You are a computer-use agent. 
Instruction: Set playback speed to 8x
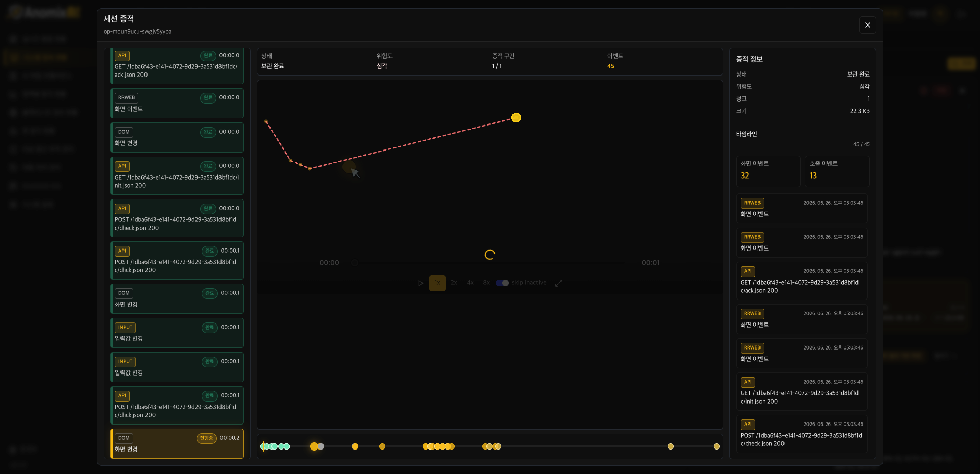tap(486, 283)
